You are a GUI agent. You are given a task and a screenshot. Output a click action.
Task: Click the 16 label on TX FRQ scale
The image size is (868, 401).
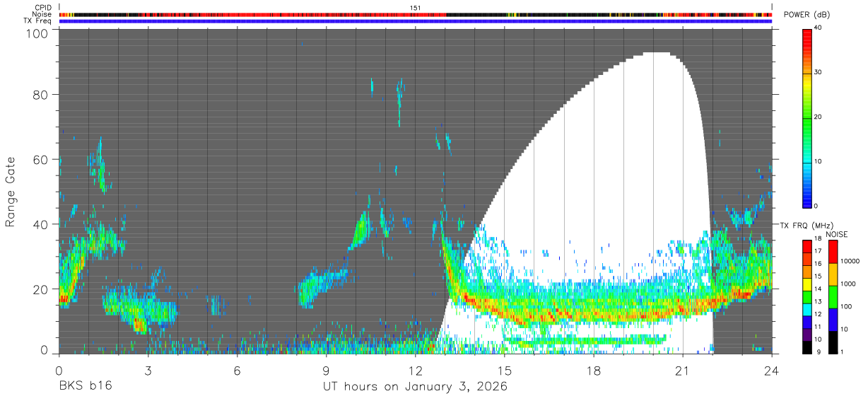pyautogui.click(x=818, y=263)
